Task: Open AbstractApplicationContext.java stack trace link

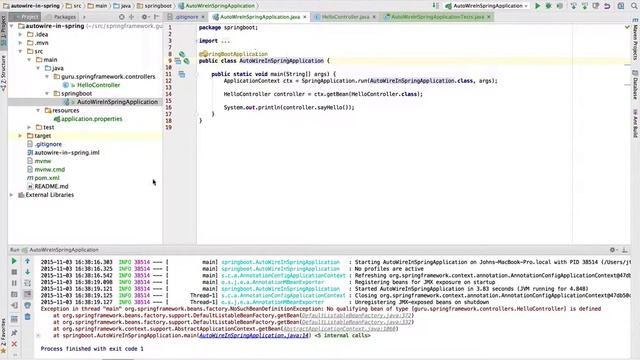Action: coord(340,329)
